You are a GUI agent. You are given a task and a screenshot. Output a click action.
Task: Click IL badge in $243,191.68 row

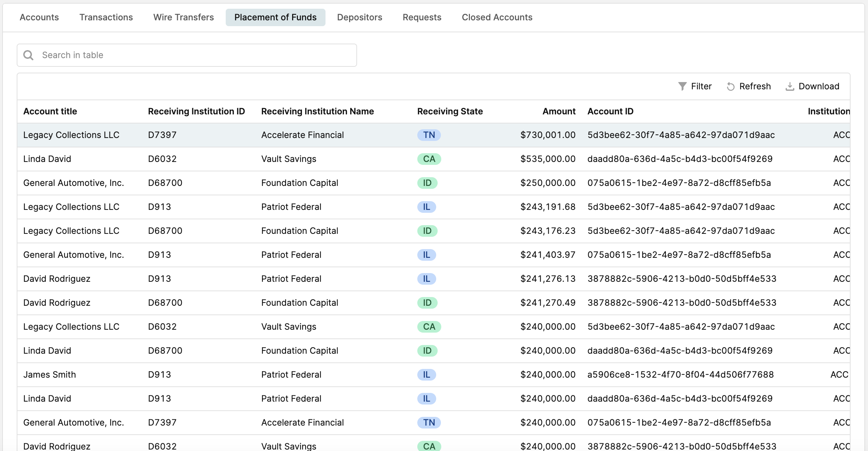click(x=426, y=207)
